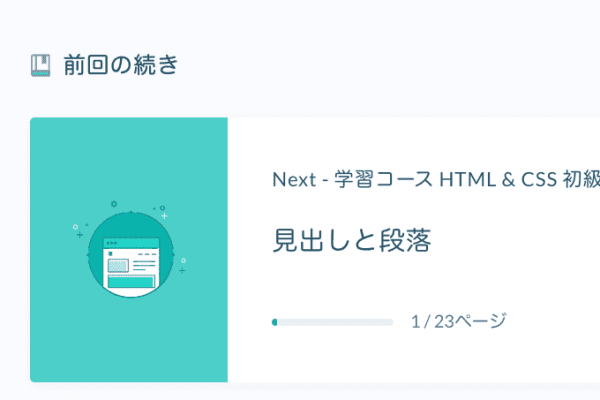Select the 前回の続き section heading
Viewport: 600px width, 400px height.
tap(120, 66)
